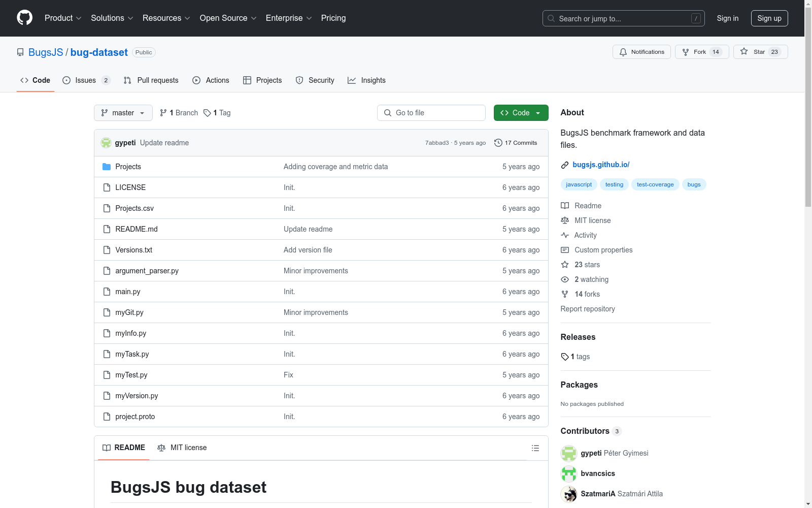812x508 pixels.
Task: Select the Code tab
Action: point(36,80)
